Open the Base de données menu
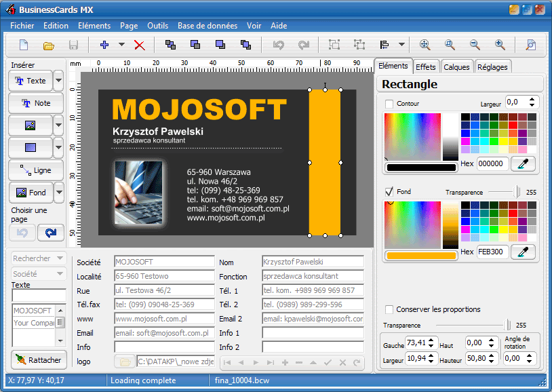The image size is (552, 392). point(208,26)
